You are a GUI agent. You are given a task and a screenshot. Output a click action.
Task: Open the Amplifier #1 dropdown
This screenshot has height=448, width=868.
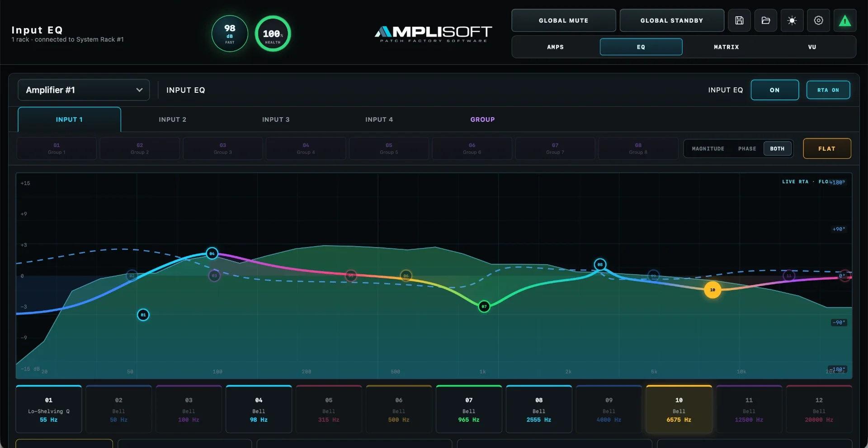coord(84,90)
